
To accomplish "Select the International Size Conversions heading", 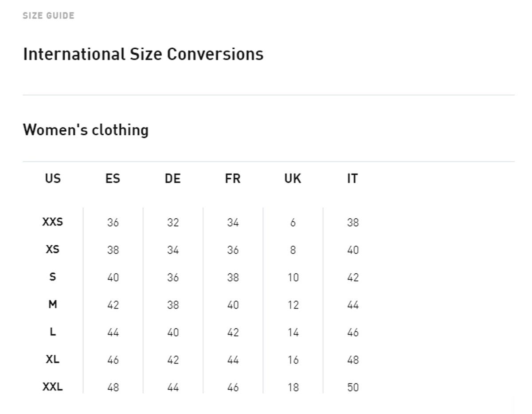I will pos(143,54).
